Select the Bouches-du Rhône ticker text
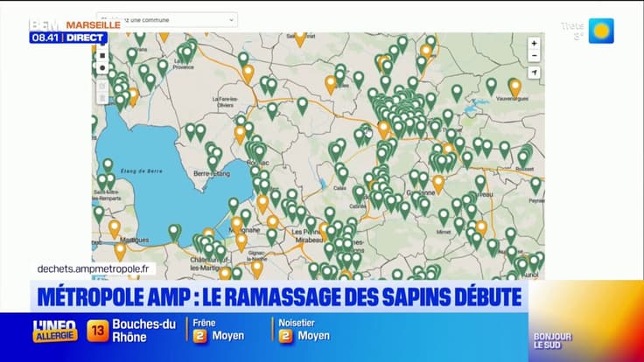644x362 pixels. tap(143, 331)
